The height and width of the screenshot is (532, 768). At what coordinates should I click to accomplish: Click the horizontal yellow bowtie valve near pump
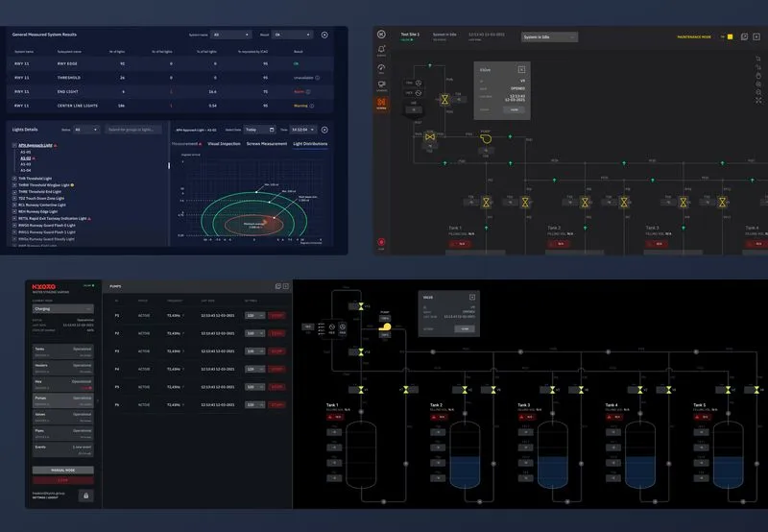click(430, 137)
